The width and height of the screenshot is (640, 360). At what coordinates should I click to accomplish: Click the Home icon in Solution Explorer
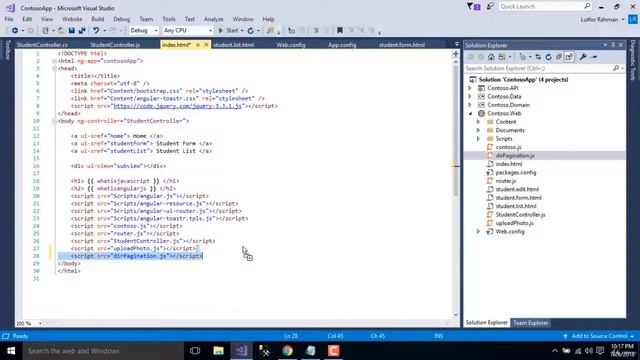pos(491,57)
